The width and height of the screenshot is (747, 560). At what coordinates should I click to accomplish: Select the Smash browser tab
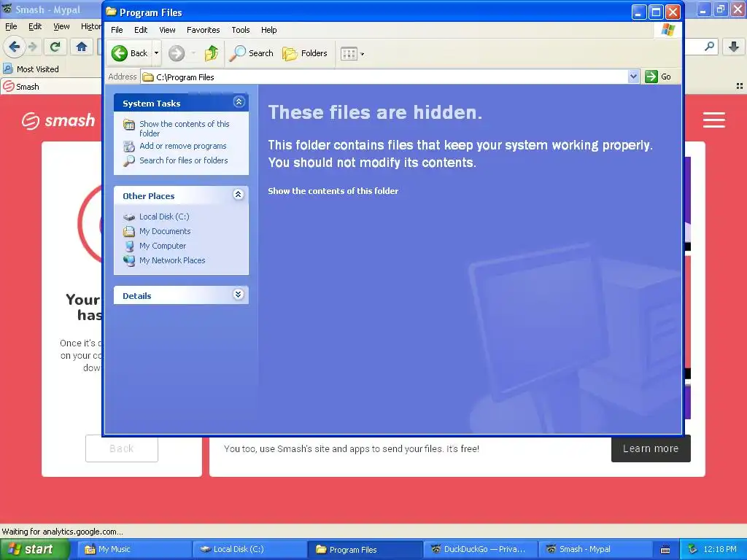point(50,87)
